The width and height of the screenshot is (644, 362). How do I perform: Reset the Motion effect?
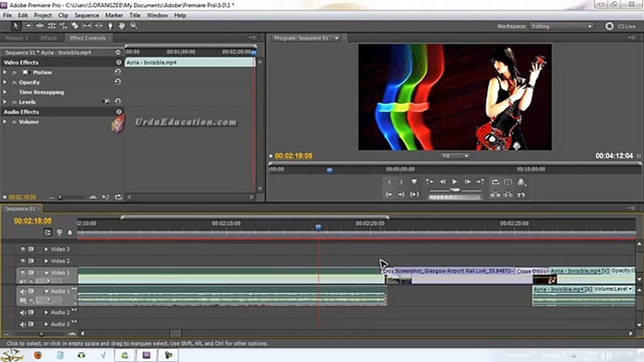(118, 72)
